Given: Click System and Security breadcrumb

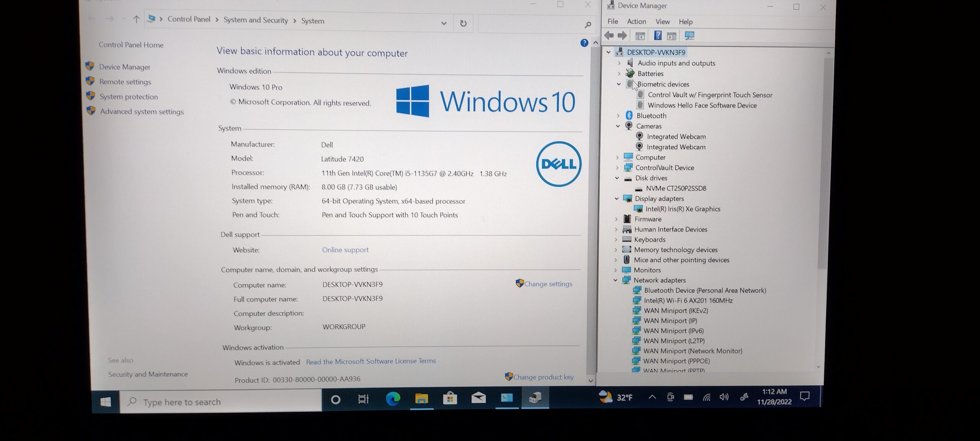Looking at the screenshot, I should tap(255, 20).
